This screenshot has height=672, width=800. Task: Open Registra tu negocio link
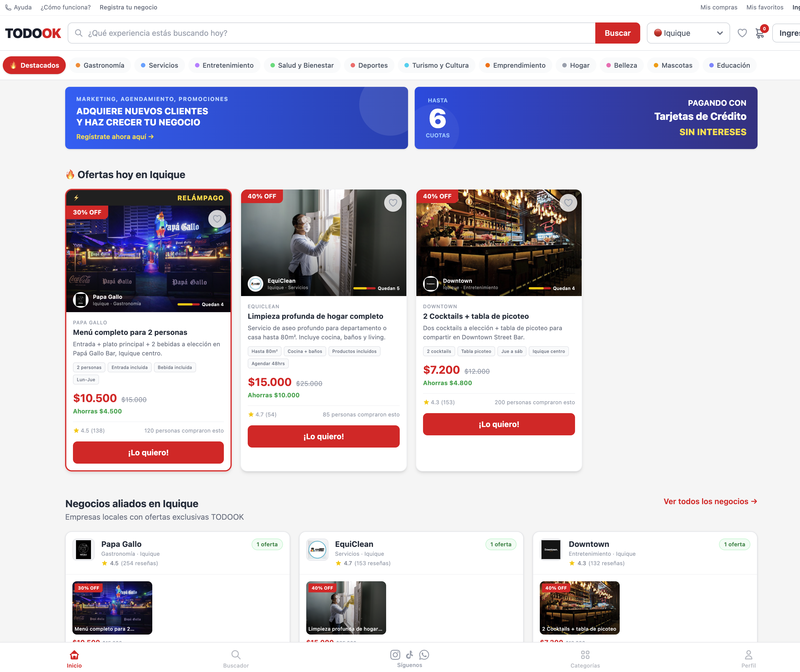click(x=128, y=7)
